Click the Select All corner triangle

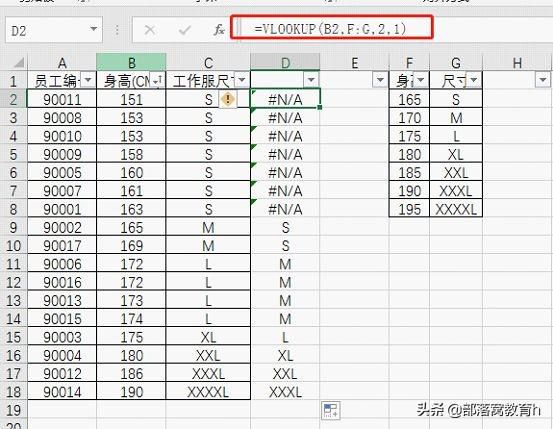pyautogui.click(x=18, y=63)
